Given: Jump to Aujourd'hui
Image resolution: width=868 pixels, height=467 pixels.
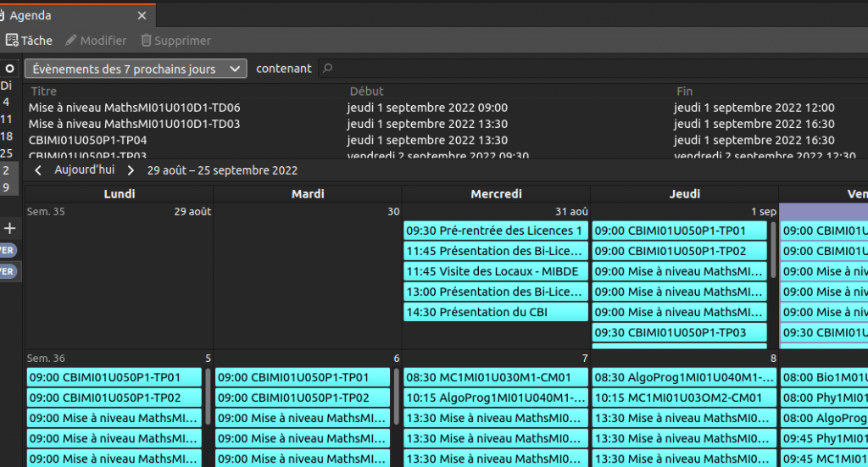Looking at the screenshot, I should [84, 170].
